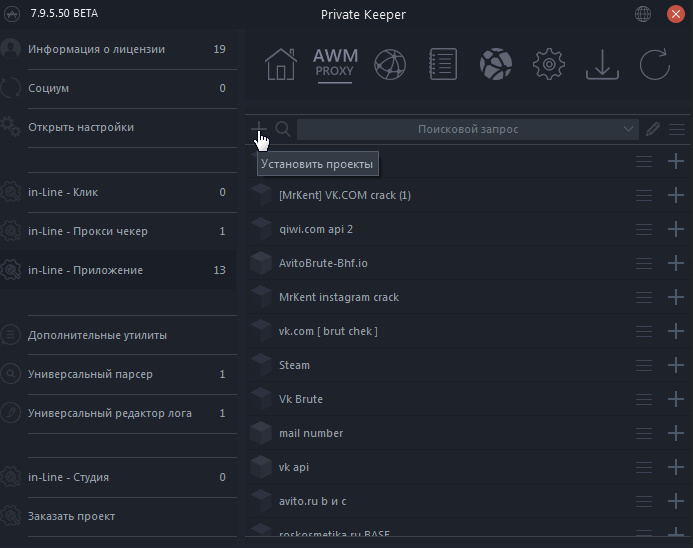Select "Информация о лицензии" in sidebar
The image size is (693, 548).
(96, 49)
